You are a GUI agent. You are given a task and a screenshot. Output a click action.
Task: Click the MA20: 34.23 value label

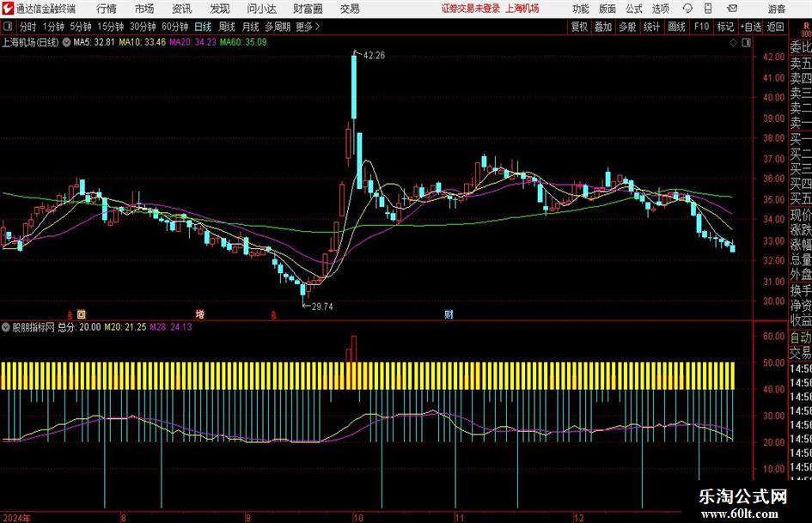[192, 42]
